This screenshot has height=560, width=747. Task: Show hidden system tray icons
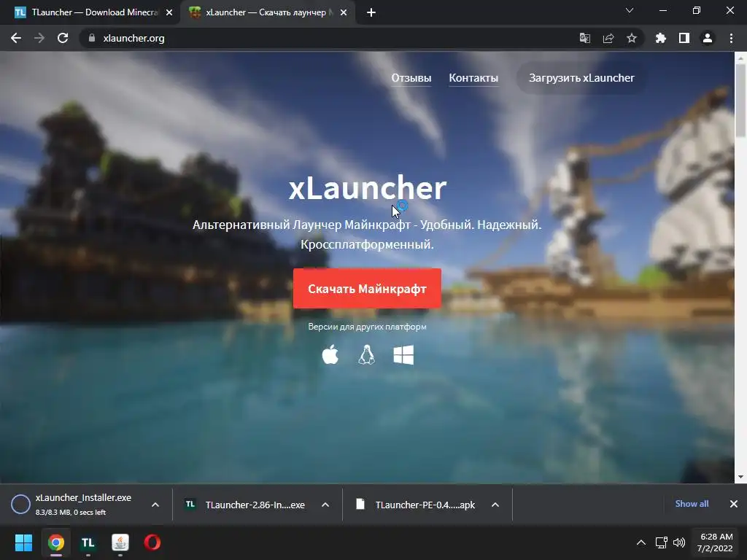click(641, 542)
